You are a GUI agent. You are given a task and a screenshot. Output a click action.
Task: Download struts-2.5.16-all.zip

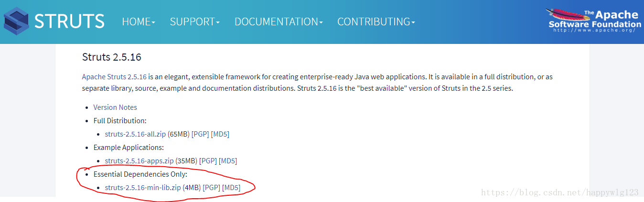pyautogui.click(x=135, y=134)
